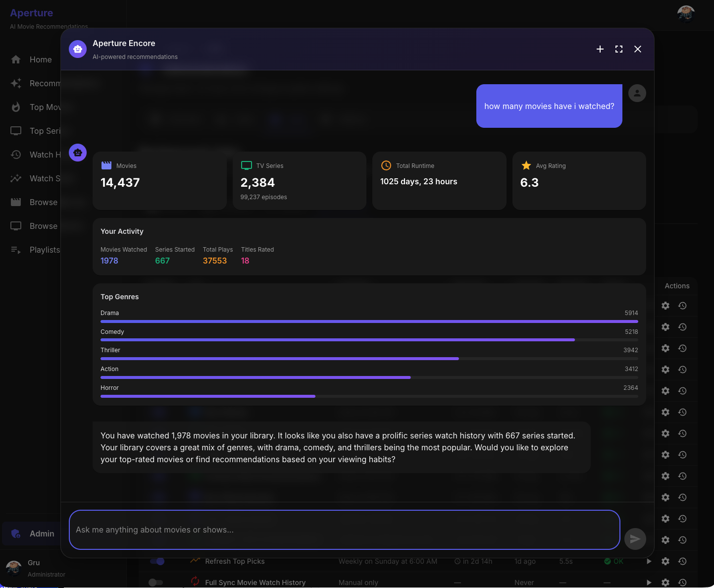Image resolution: width=714 pixels, height=588 pixels.
Task: Click the 'Weekly on Sunday at 6:00 AM' schedule
Action: point(388,561)
